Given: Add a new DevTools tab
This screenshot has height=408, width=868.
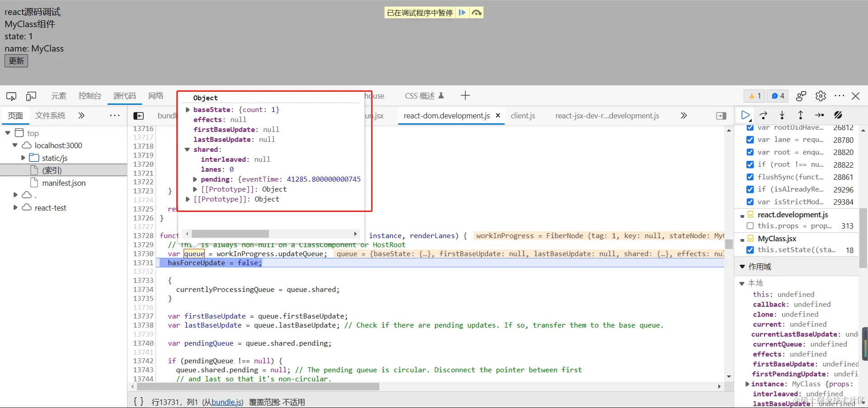Looking at the screenshot, I should click(x=465, y=95).
